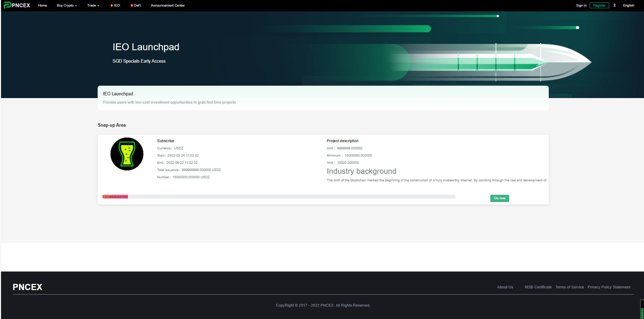Open the MSB Certificate link
The image size is (644, 319).
click(538, 287)
